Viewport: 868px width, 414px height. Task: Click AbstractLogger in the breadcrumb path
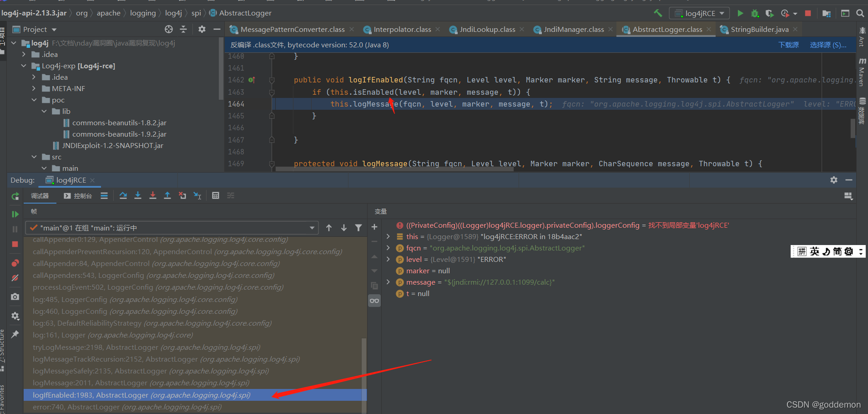[x=245, y=13]
